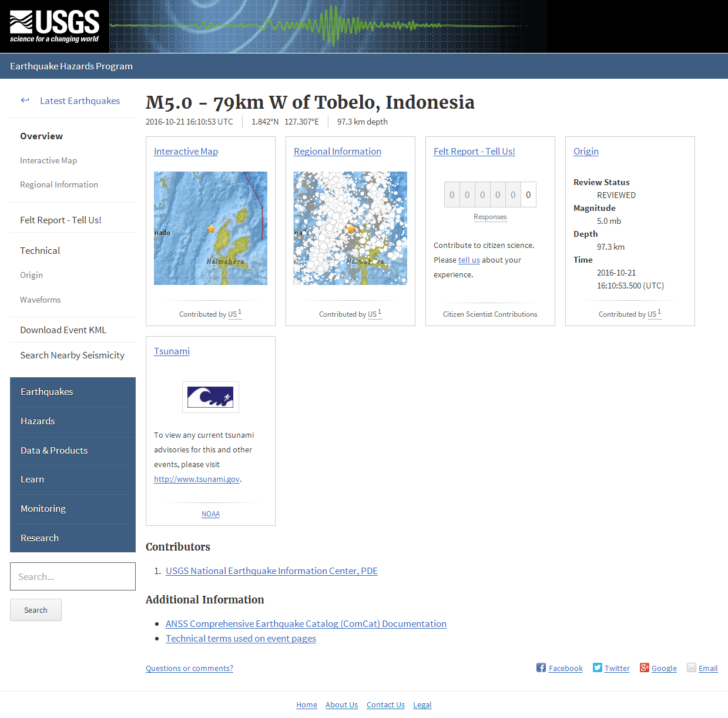Visit the tsunami.gov link
Image resolution: width=728 pixels, height=718 pixels.
(x=196, y=479)
